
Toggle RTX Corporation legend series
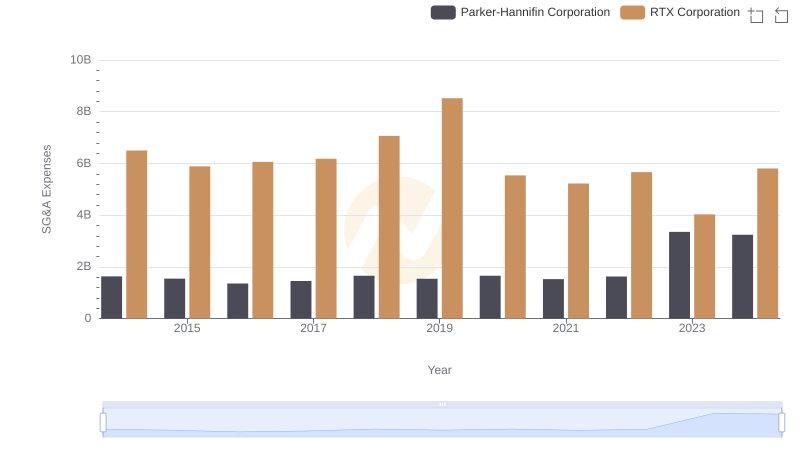[x=680, y=12]
